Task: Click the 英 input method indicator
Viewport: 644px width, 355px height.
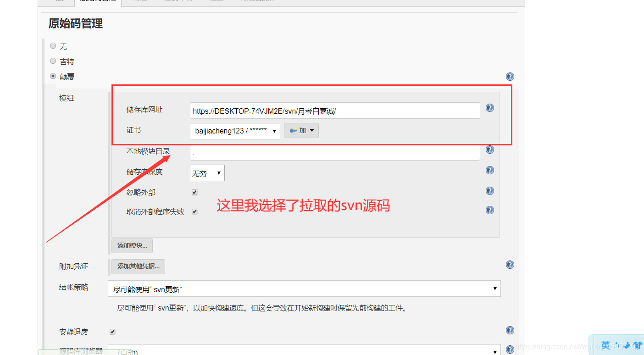Action: 605,345
